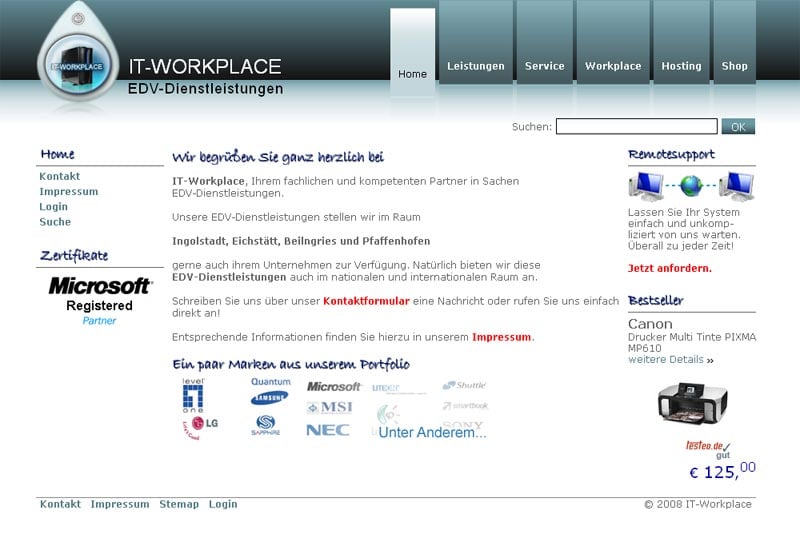Click the Shuttle brand logo

click(x=464, y=385)
